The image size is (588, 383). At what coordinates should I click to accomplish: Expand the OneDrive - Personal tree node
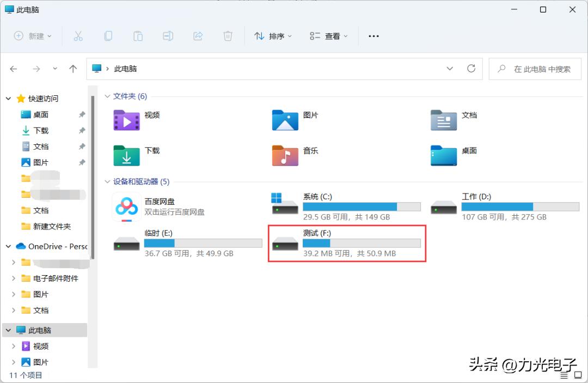coord(8,246)
